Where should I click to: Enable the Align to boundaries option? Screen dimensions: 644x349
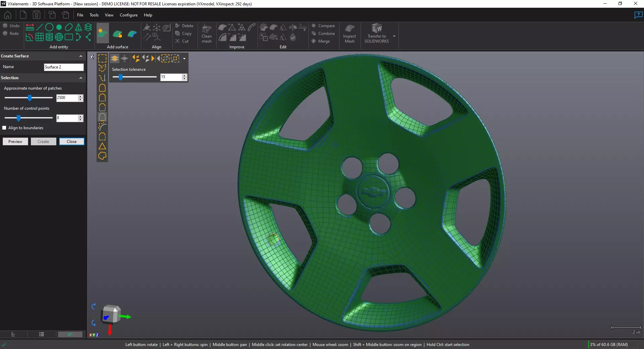5,128
